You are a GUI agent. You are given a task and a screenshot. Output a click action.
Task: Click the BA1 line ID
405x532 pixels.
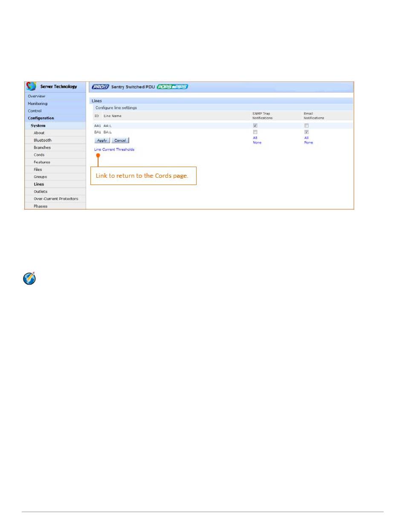pyautogui.click(x=97, y=132)
